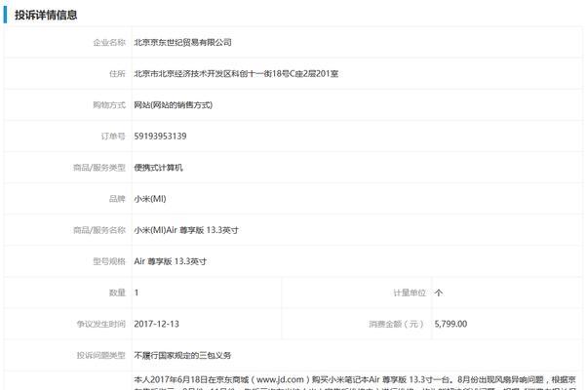Select brand value 小米(MI)
This screenshot has height=390, width=588.
(x=150, y=199)
